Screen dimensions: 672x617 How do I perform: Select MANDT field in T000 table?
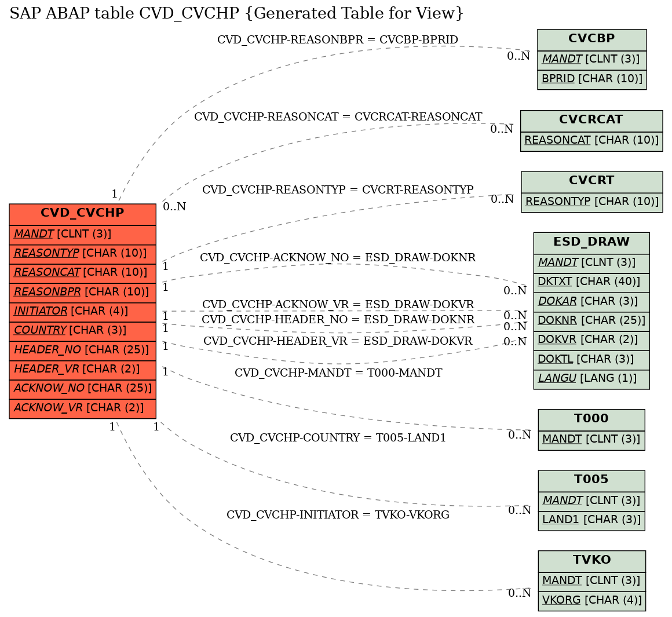click(591, 440)
